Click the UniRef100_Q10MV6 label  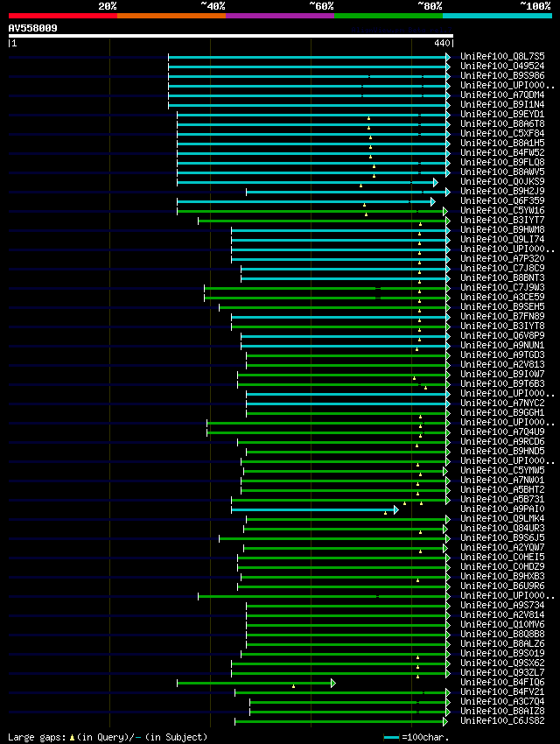coord(502,624)
